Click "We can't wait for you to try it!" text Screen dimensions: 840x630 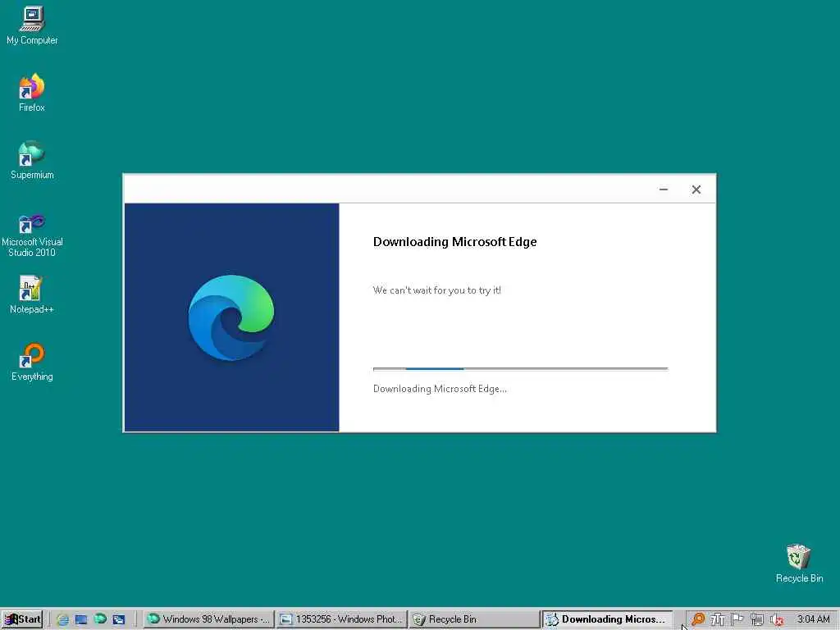coord(436,290)
